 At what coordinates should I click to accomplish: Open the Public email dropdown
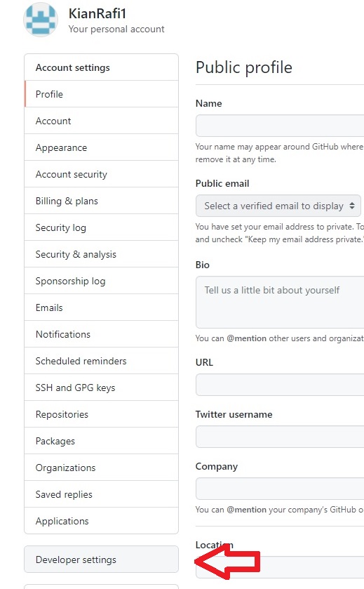point(278,206)
